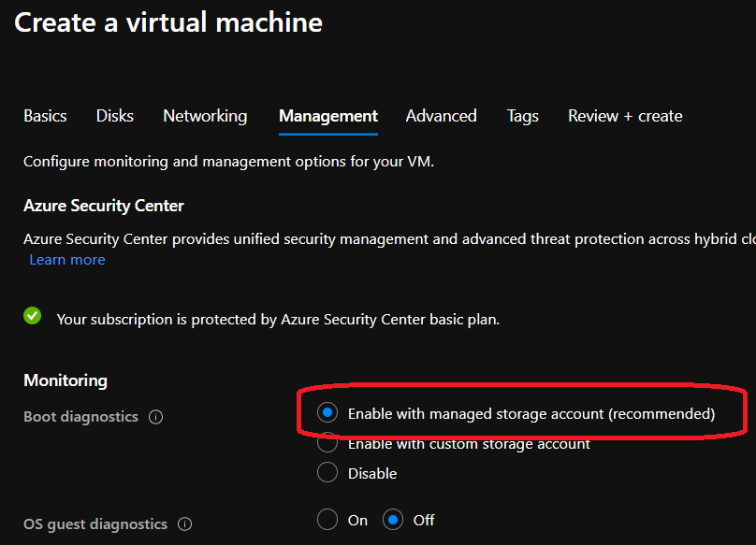Click the Azure Security Center heading
This screenshot has width=756, height=545.
tap(104, 206)
